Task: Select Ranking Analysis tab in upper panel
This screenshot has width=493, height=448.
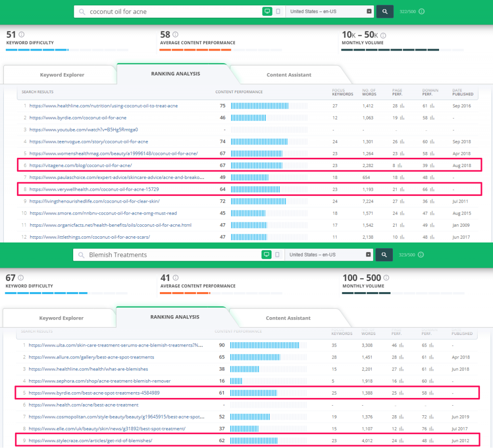Action: 175,74
